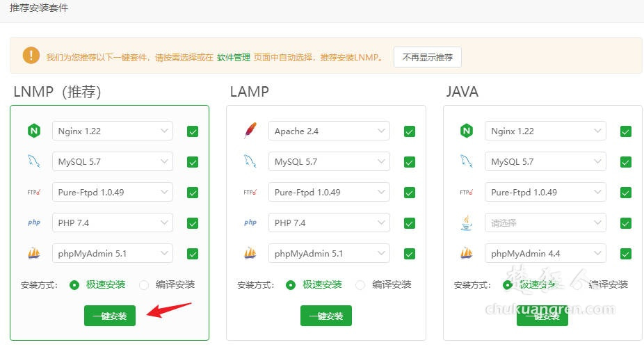Click the Pure-Ftpd FTP icon in LNMP panel
Screen dimensions: 644x347
point(33,192)
